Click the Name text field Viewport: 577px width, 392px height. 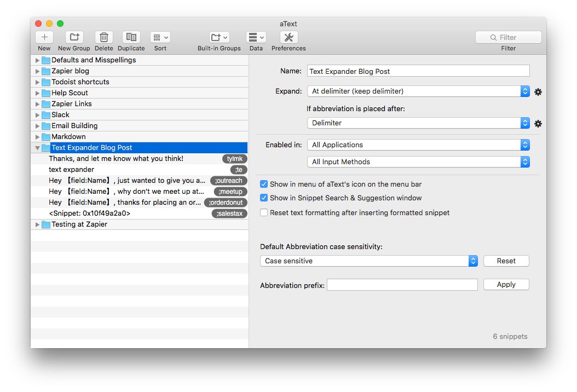click(418, 71)
